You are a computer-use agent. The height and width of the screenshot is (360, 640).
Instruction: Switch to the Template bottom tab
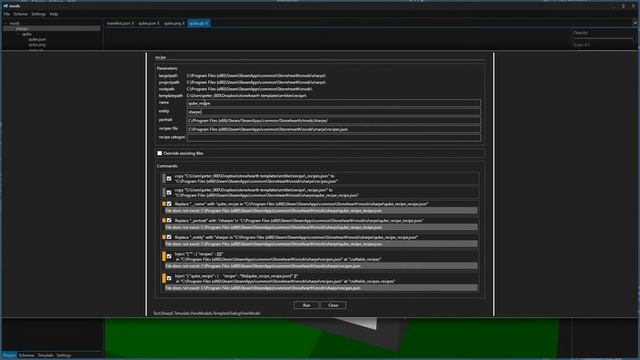pyautogui.click(x=46, y=356)
